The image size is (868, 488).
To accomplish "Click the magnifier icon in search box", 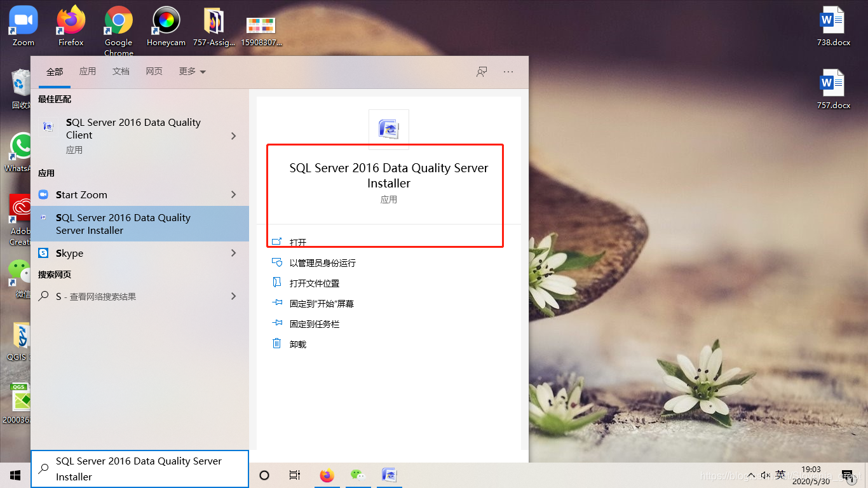I will click(x=44, y=469).
